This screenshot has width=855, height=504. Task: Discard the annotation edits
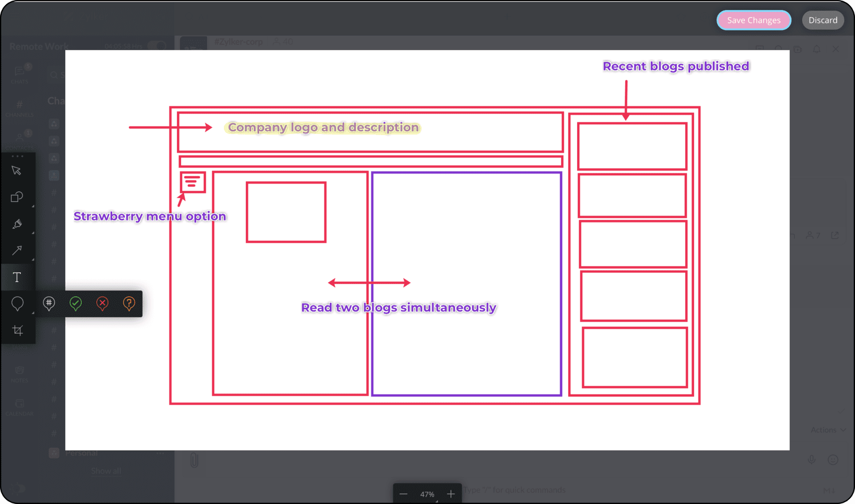point(822,20)
